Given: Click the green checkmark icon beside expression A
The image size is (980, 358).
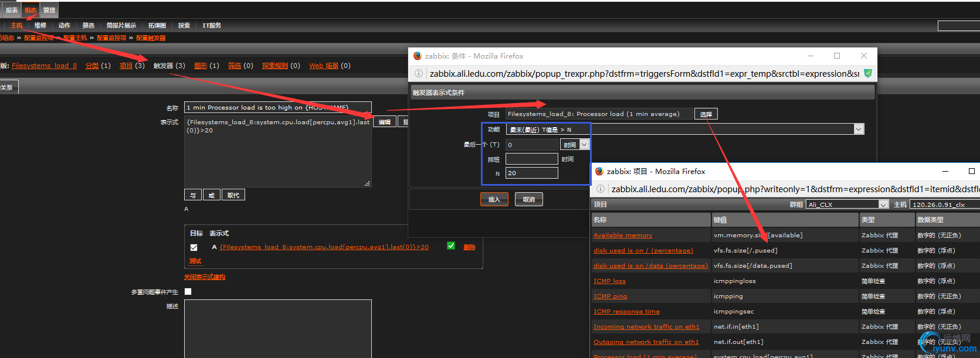Looking at the screenshot, I should [451, 246].
